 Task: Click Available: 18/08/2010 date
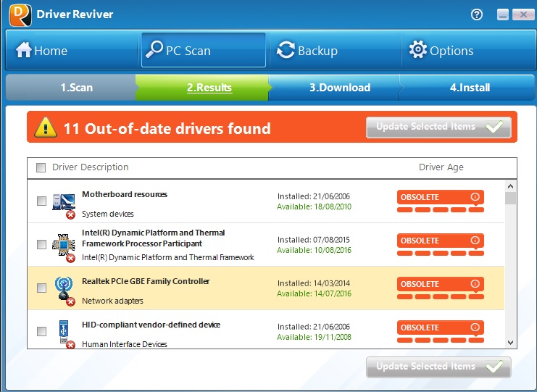(x=314, y=207)
